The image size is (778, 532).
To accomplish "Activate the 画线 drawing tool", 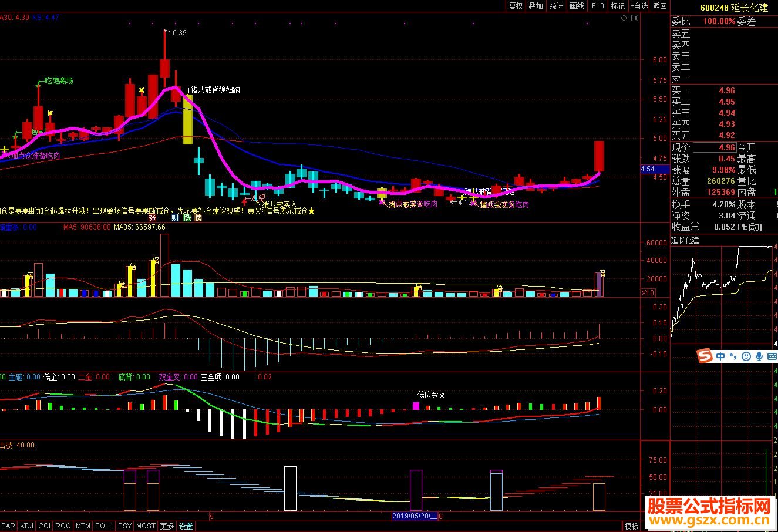I will [577, 6].
